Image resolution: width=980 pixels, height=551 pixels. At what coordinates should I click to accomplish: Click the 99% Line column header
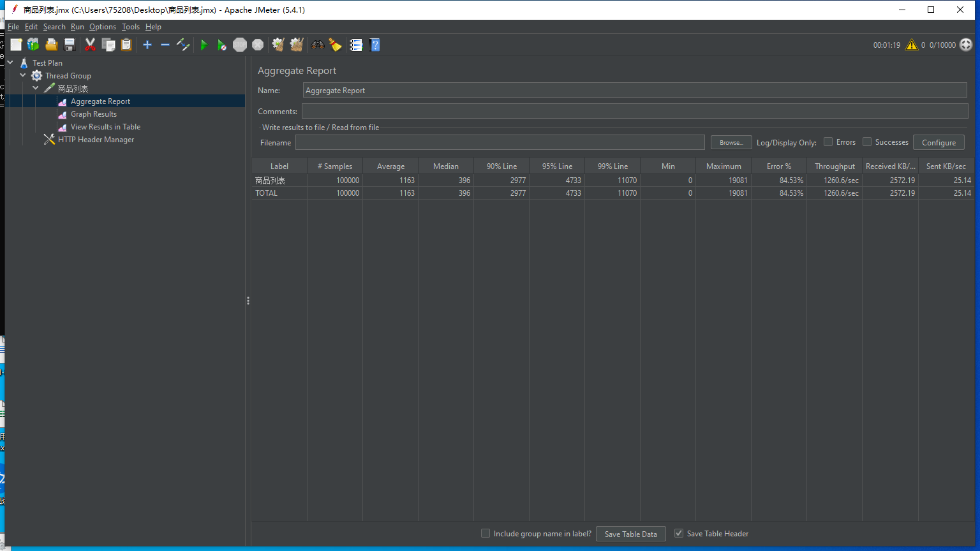(x=612, y=166)
